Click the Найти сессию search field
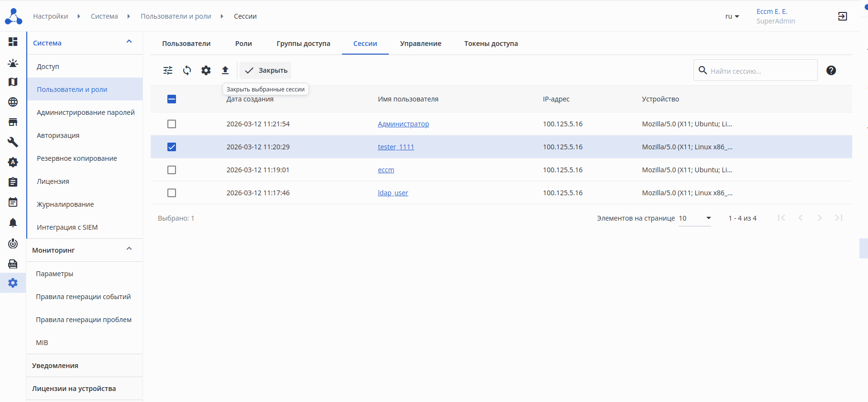The image size is (868, 402). pos(760,71)
